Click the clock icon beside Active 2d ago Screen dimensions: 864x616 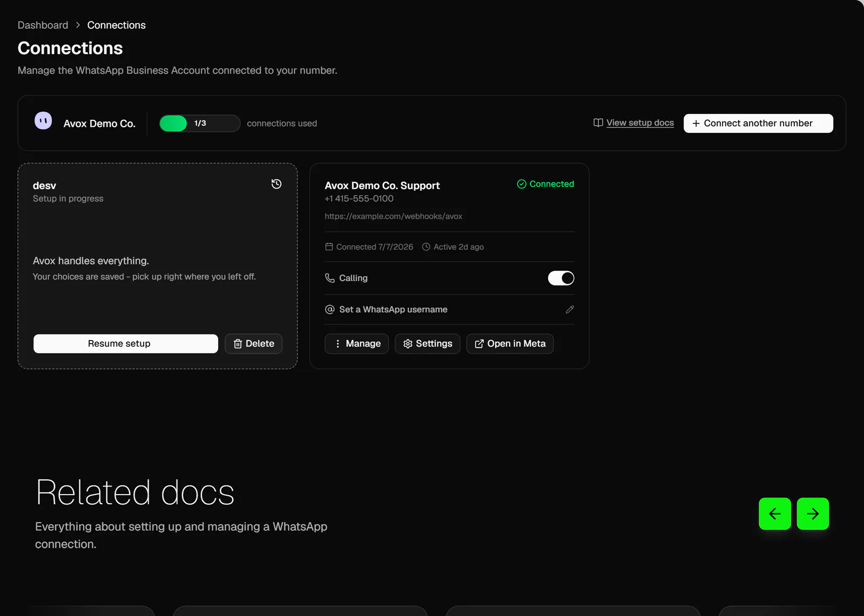pyautogui.click(x=426, y=247)
